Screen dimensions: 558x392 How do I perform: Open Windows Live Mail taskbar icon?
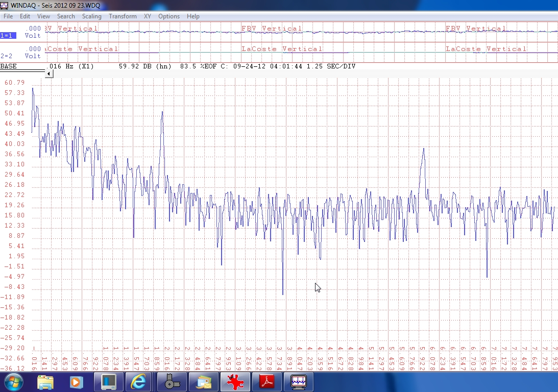tap(203, 382)
